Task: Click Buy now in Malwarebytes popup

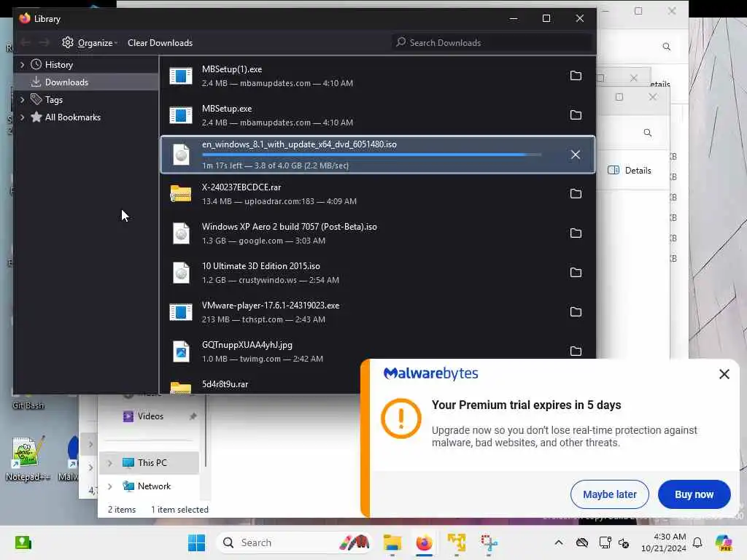Action: (694, 494)
